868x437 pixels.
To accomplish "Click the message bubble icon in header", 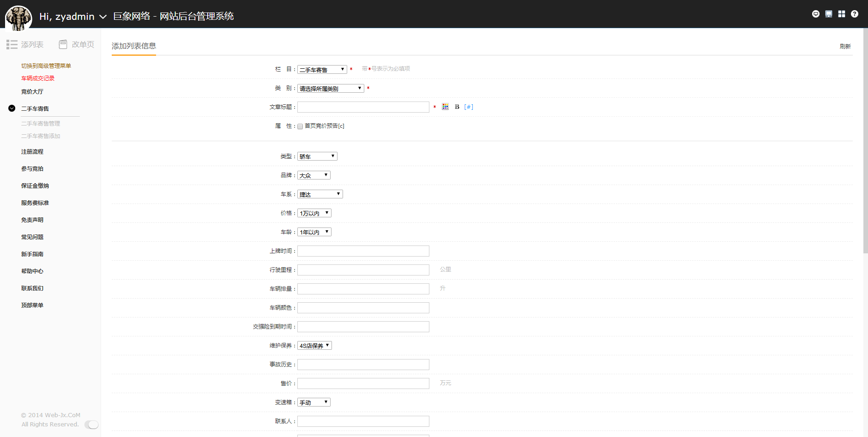I will [x=816, y=14].
